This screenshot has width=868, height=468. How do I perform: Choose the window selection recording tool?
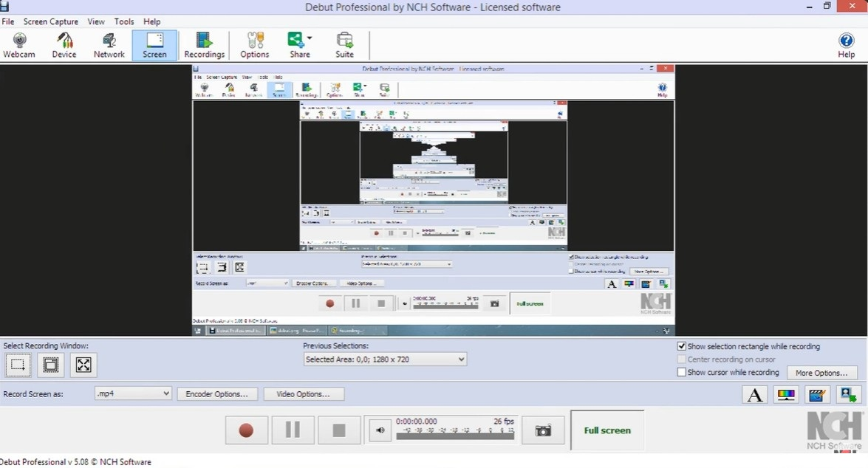pos(50,365)
